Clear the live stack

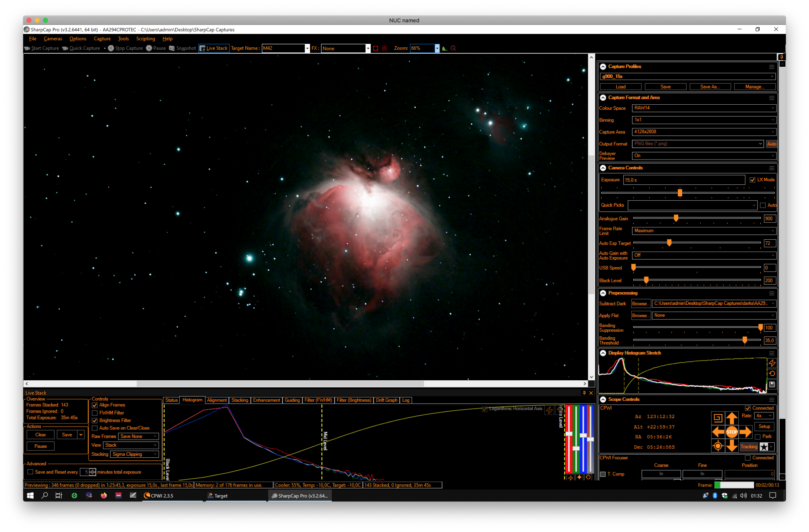point(41,435)
